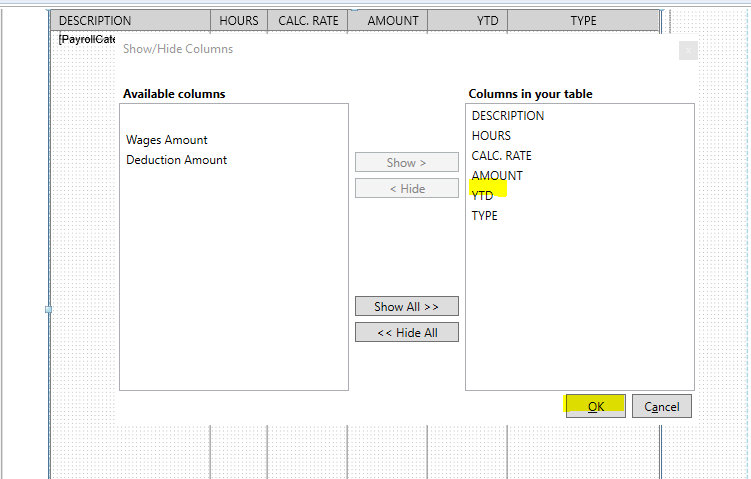
Task: Cancel the Show/Hide Columns dialog
Action: [x=661, y=406]
